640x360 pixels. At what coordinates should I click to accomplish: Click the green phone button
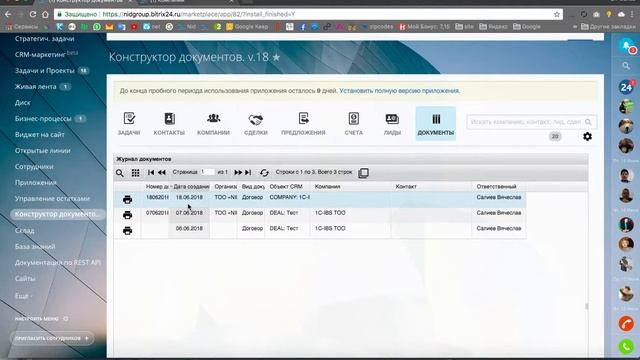[x=626, y=347]
